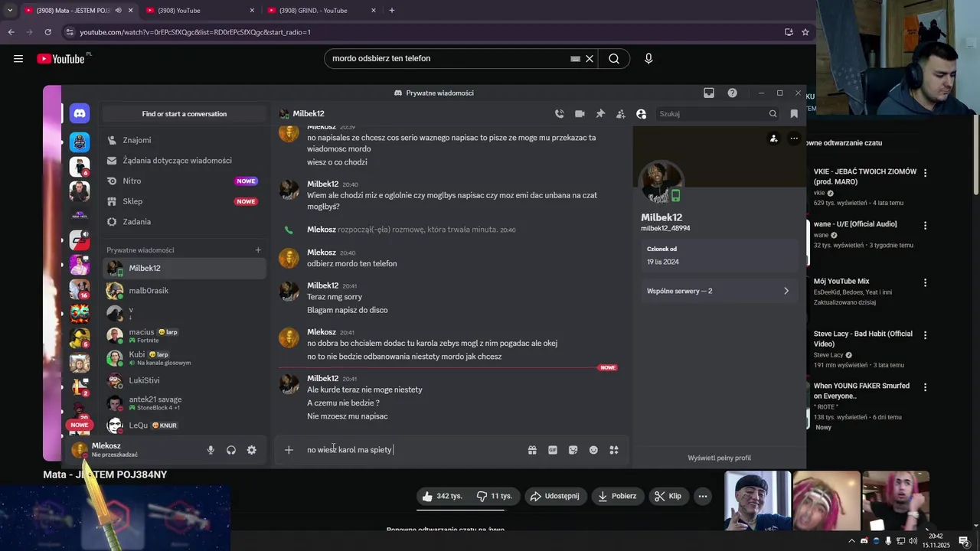Click the YouTube search magnifier button
The width and height of the screenshot is (980, 551).
click(614, 59)
